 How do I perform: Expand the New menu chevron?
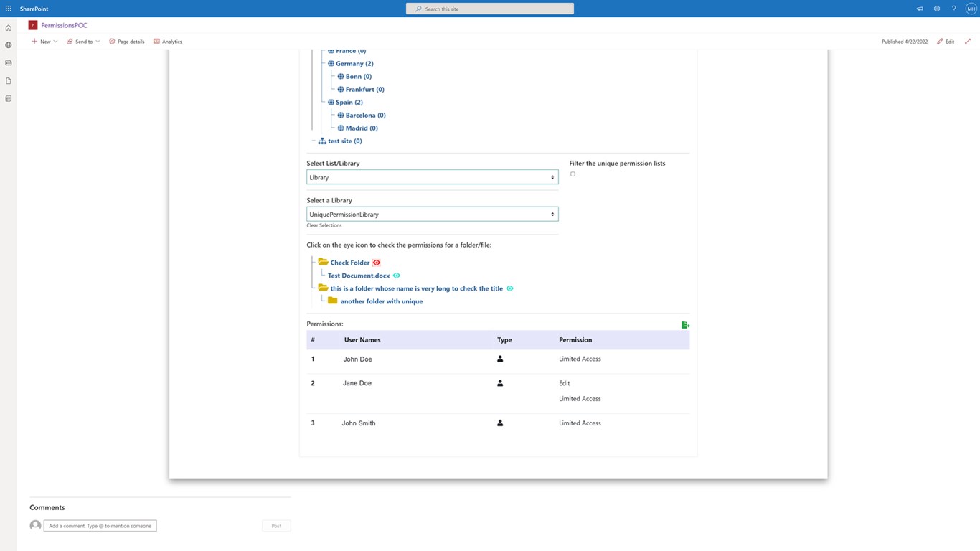point(56,42)
